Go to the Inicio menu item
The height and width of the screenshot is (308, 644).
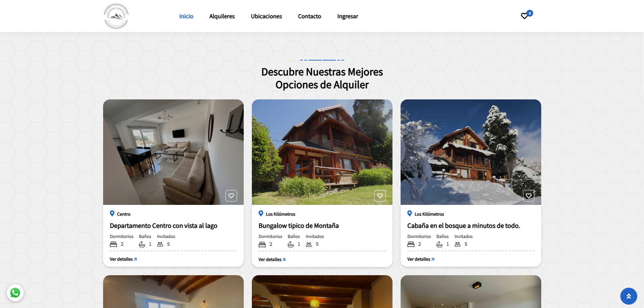(186, 16)
